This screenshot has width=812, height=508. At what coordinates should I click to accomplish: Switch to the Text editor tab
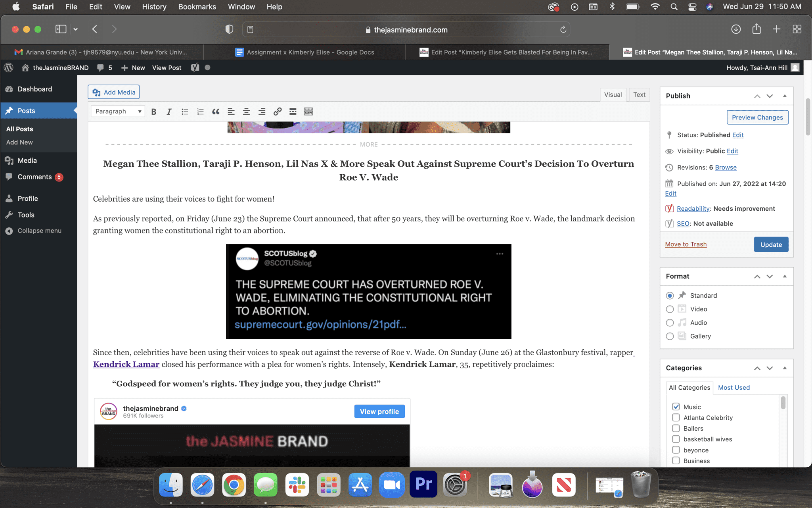coord(639,94)
